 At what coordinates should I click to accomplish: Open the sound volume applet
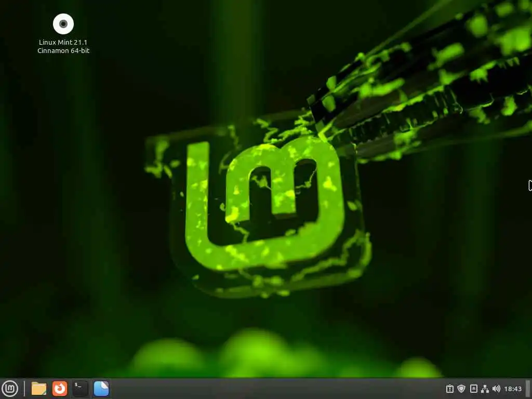pos(496,389)
